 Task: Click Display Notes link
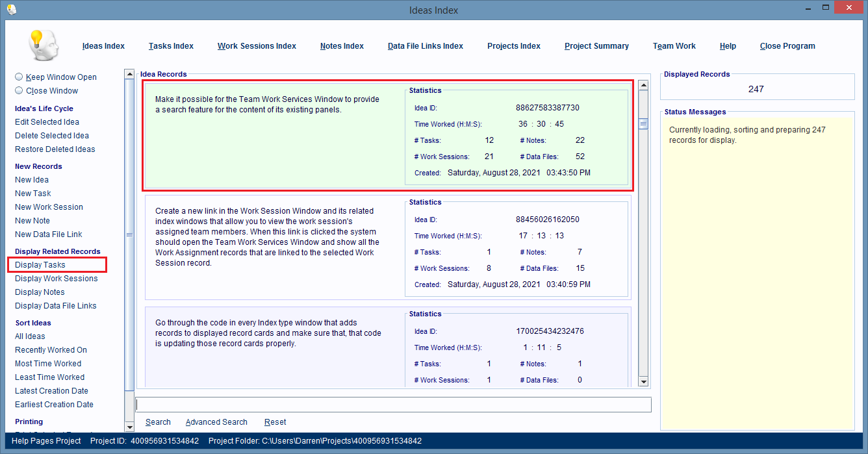(x=40, y=292)
